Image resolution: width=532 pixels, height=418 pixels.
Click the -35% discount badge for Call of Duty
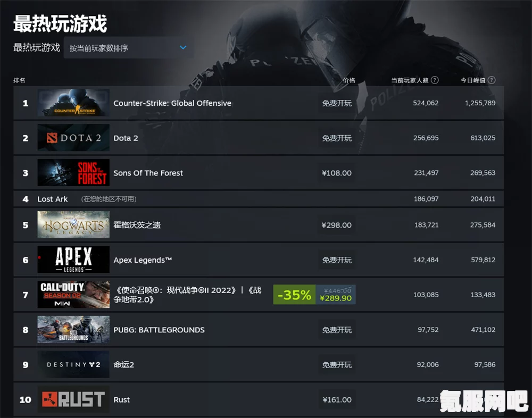point(295,295)
